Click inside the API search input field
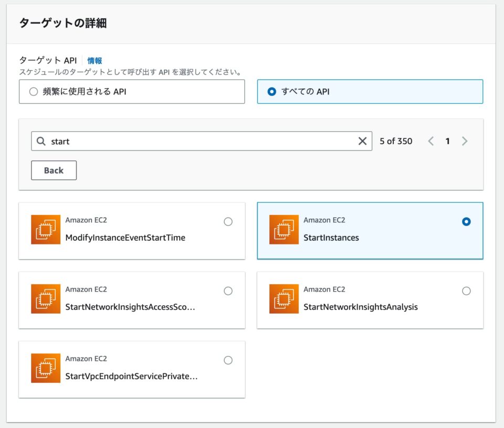 point(157,141)
